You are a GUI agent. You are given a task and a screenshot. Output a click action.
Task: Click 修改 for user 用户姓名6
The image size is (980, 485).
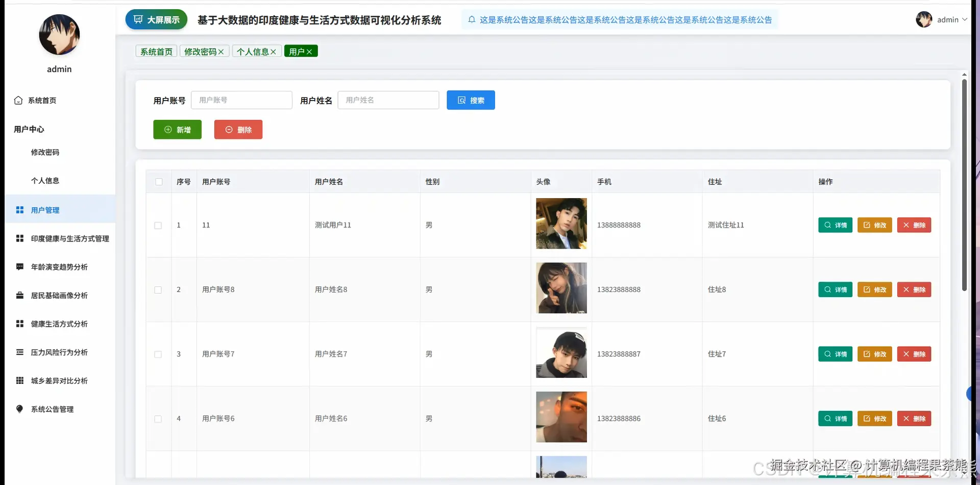875,419
